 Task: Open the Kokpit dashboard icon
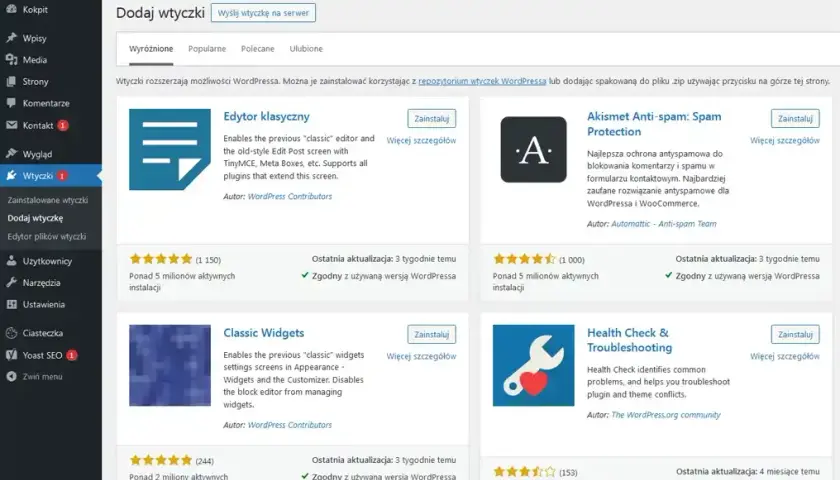[11, 9]
